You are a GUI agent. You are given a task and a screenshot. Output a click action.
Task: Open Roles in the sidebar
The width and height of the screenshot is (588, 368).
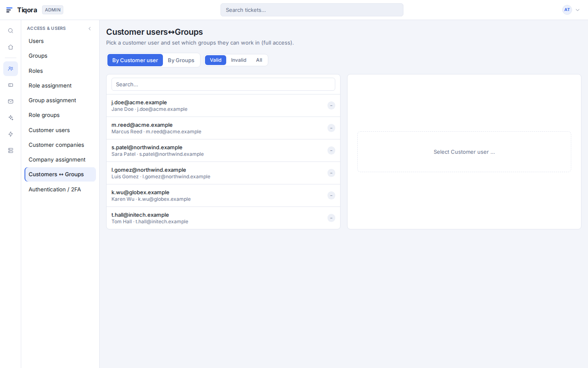click(60, 71)
